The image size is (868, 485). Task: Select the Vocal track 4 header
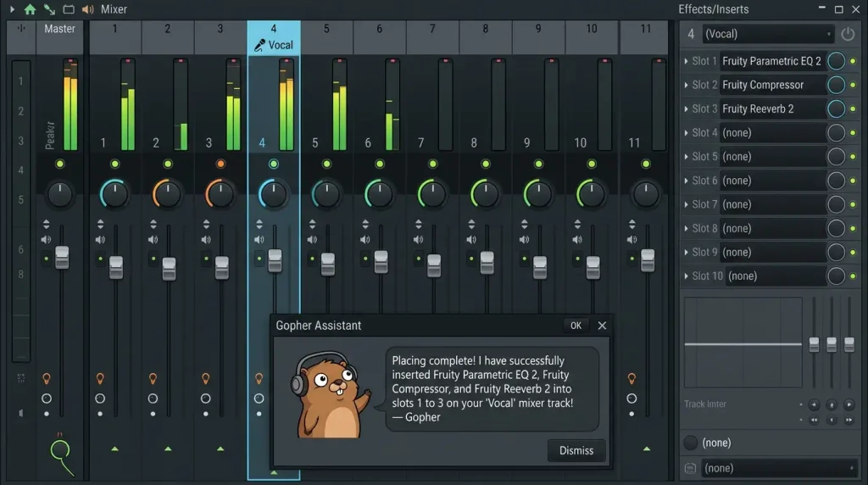(x=274, y=37)
